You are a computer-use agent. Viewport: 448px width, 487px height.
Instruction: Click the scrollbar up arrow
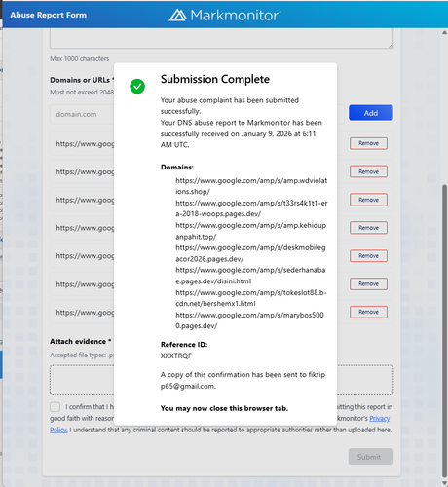pyautogui.click(x=444, y=32)
